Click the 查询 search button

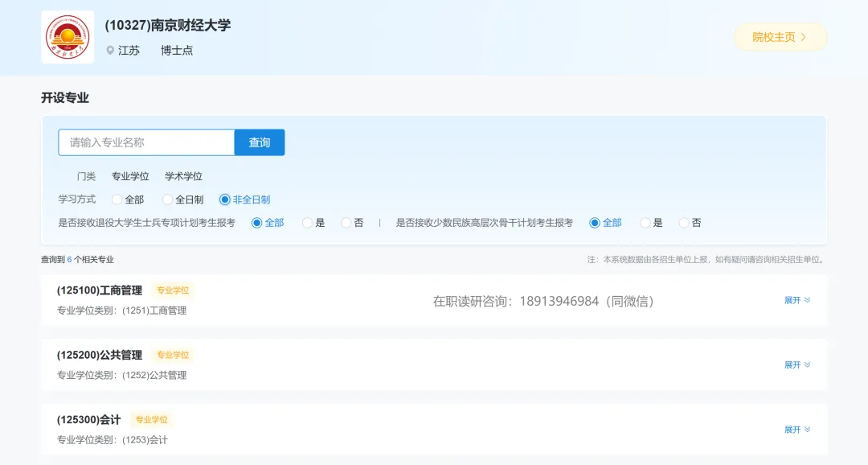tap(260, 142)
